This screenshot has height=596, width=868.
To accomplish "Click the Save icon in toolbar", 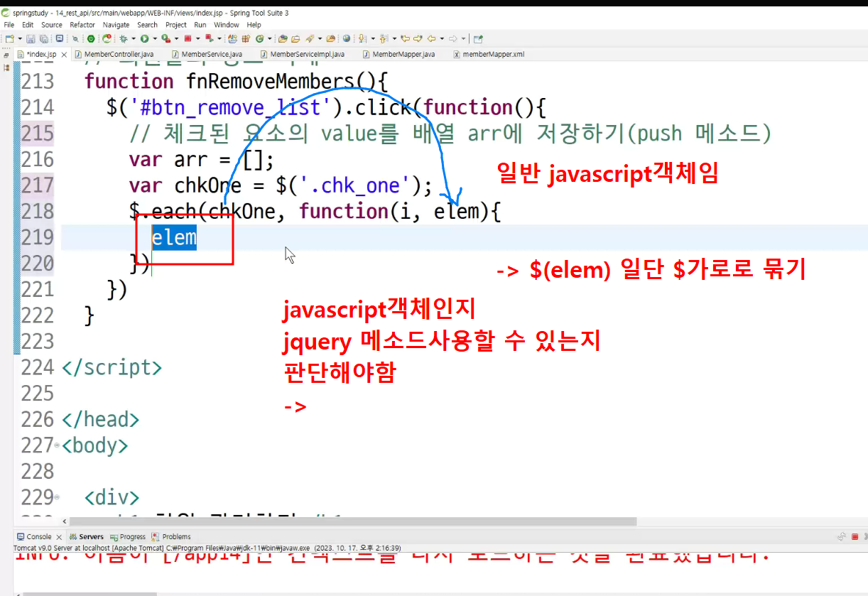I will pos(31,38).
